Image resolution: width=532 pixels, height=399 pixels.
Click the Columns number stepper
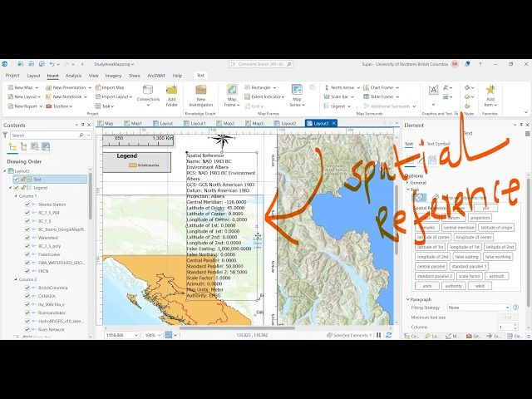pos(515,327)
